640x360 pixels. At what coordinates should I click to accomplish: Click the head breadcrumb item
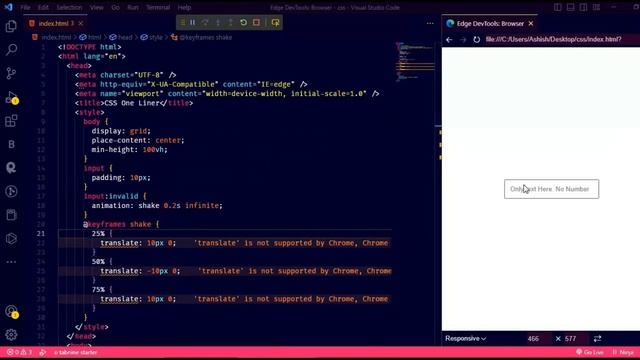coord(121,37)
